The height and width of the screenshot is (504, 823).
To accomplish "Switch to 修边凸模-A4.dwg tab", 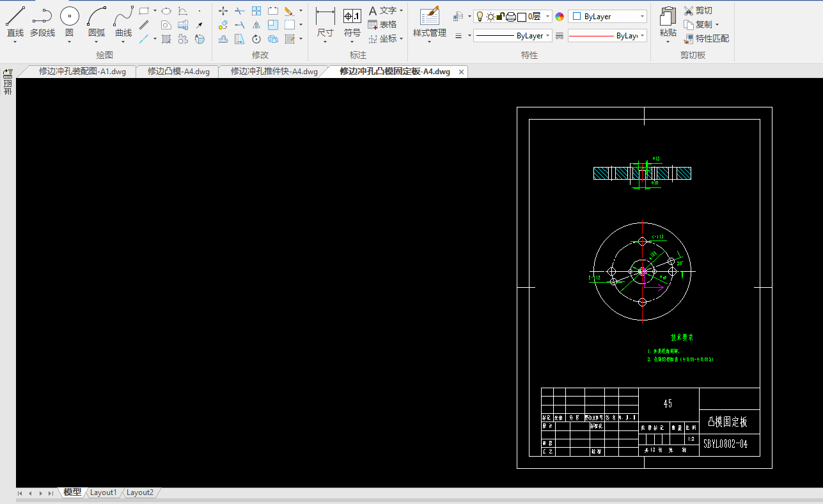I will pyautogui.click(x=178, y=72).
